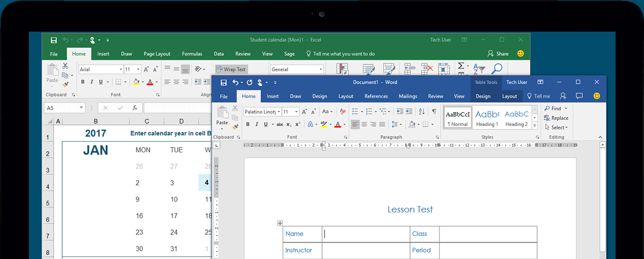Click the Share button in Excel
The image size is (644, 259).
click(498, 54)
